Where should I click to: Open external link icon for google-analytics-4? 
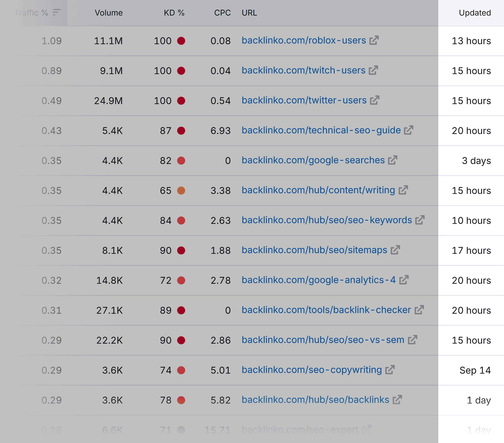point(404,280)
